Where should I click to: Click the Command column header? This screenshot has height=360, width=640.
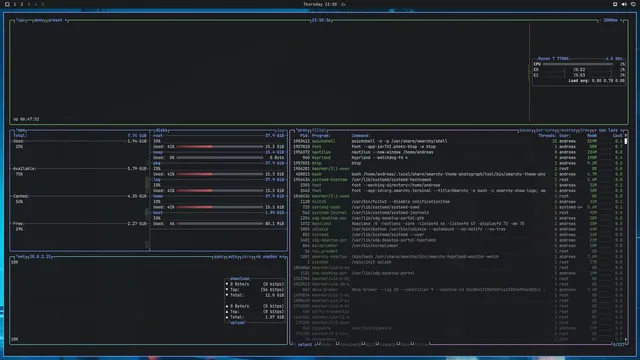(360, 136)
